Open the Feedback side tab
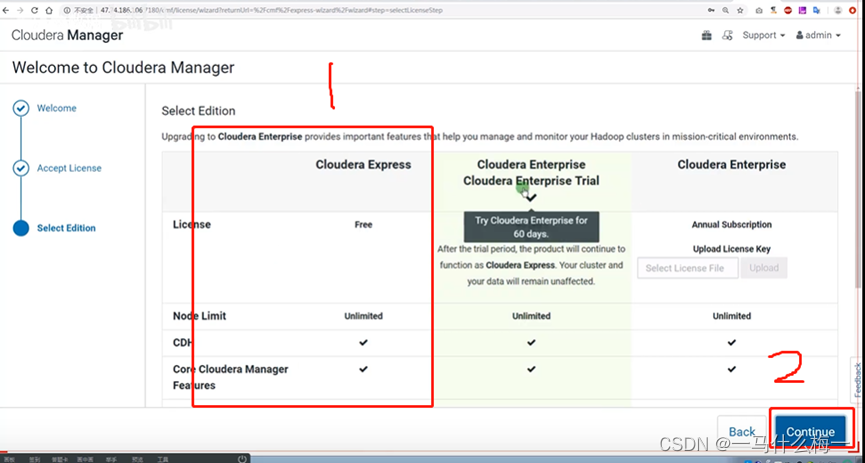 (x=857, y=380)
